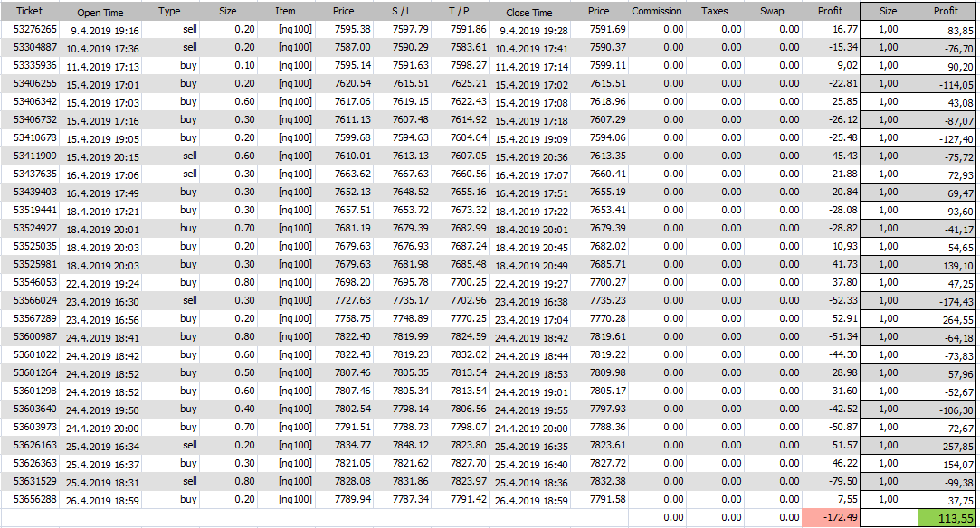The width and height of the screenshot is (980, 528).
Task: Select the Taxes column header
Action: pyautogui.click(x=714, y=12)
